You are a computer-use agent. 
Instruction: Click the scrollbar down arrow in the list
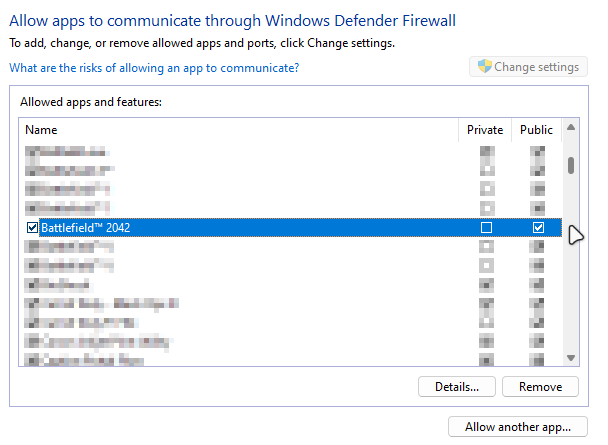(x=571, y=358)
